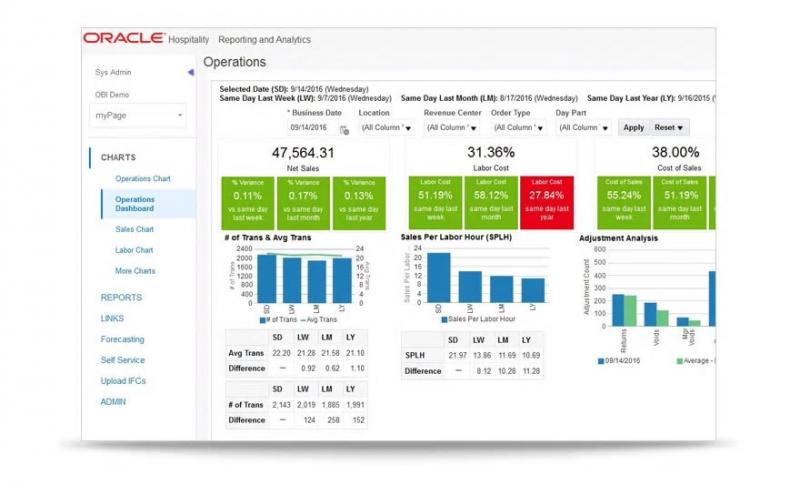The image size is (800, 485).
Task: Open the Business Date calendar picker
Action: click(x=344, y=128)
